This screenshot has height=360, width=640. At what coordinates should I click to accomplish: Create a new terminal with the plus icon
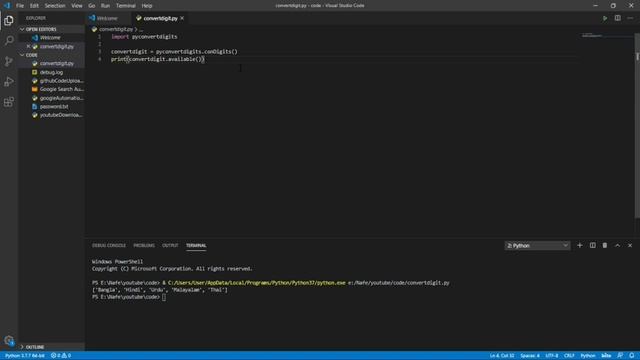tap(580, 245)
